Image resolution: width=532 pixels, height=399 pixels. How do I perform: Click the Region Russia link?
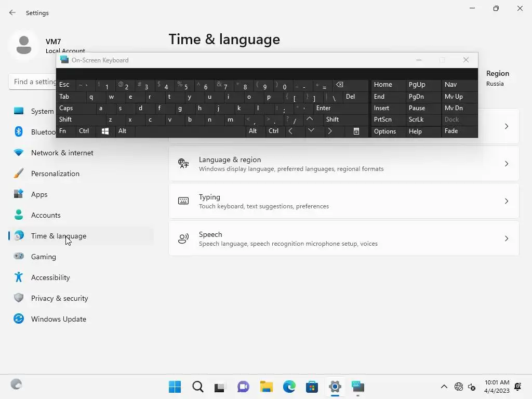click(x=497, y=78)
